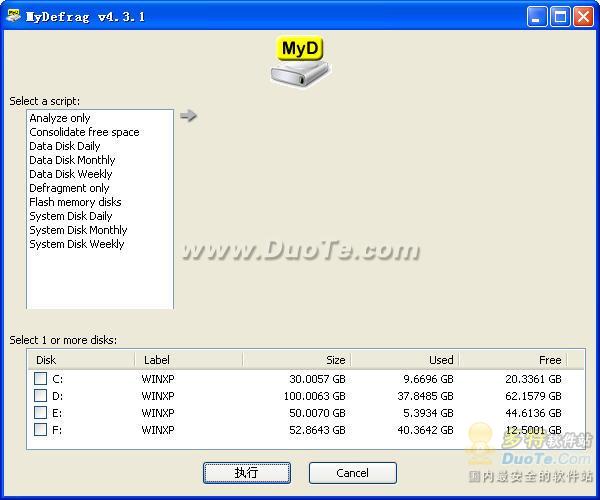Click the 62.1579 GB free value
Image resolution: width=600 pixels, height=500 pixels.
click(x=533, y=396)
